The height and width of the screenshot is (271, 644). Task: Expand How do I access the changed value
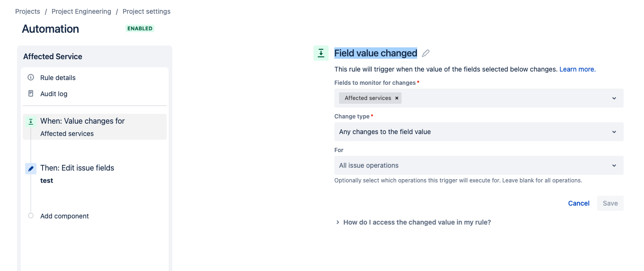coord(417,222)
